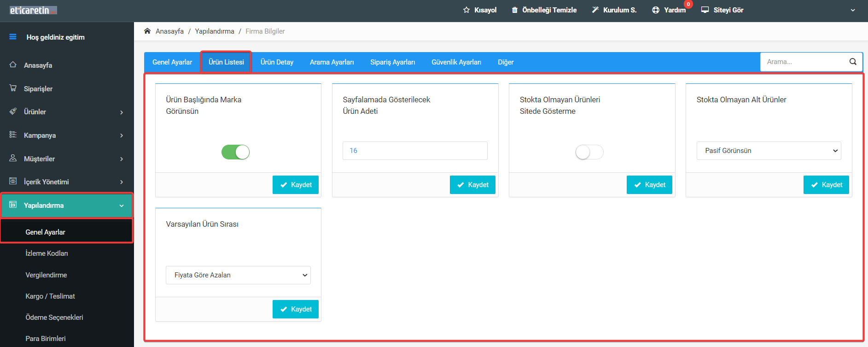Click the search magnifier icon
Viewport: 868px width, 347px height.
(x=853, y=62)
